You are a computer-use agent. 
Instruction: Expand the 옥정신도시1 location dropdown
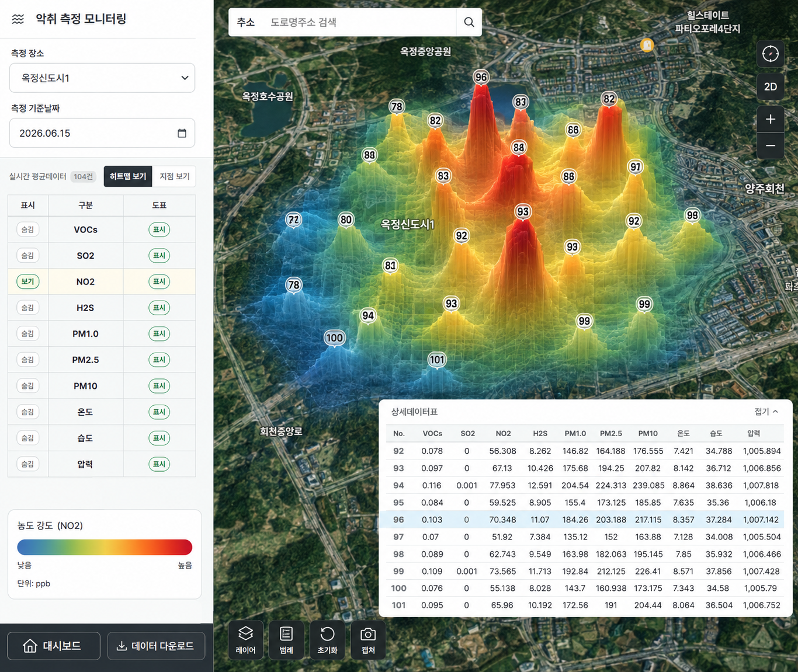pyautogui.click(x=102, y=78)
